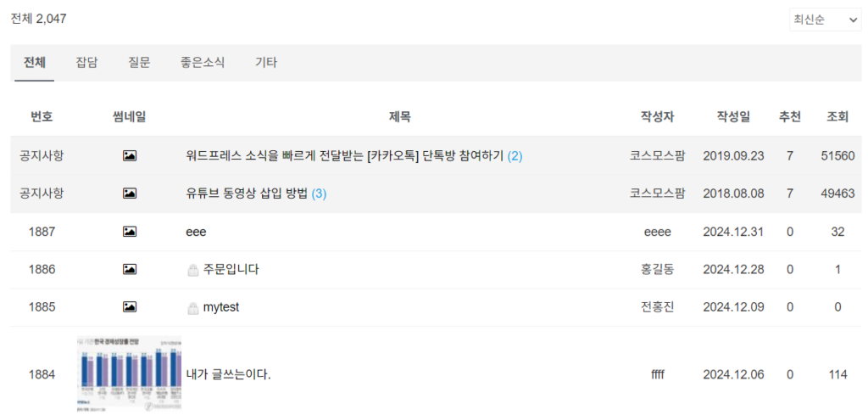This screenshot has width=868, height=415.
Task: Click the image icon for the YouTube notice
Action: pos(130,193)
